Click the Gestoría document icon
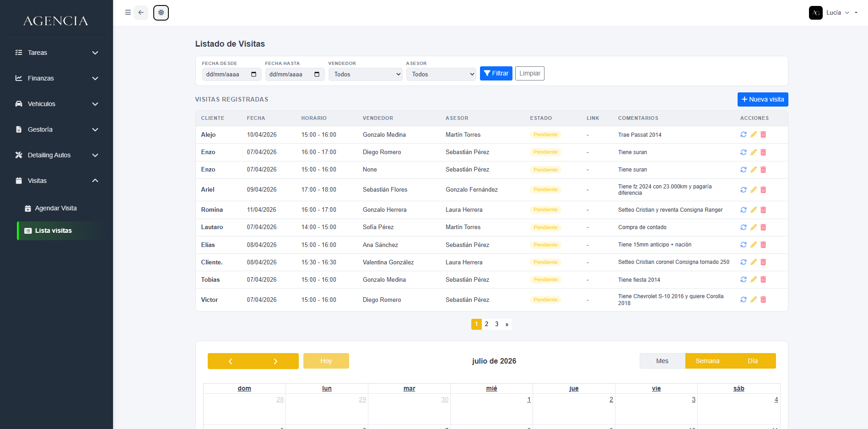This screenshot has width=868, height=429. point(19,129)
